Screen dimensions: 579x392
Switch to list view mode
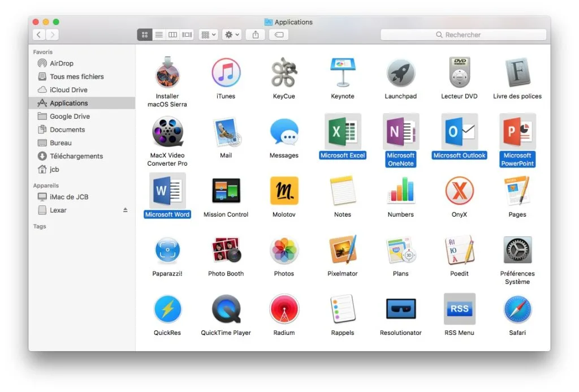tap(159, 35)
